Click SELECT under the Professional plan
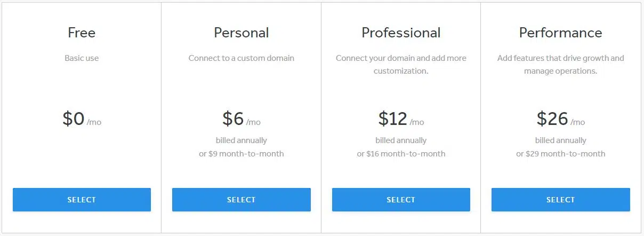The image size is (644, 236). point(401,200)
